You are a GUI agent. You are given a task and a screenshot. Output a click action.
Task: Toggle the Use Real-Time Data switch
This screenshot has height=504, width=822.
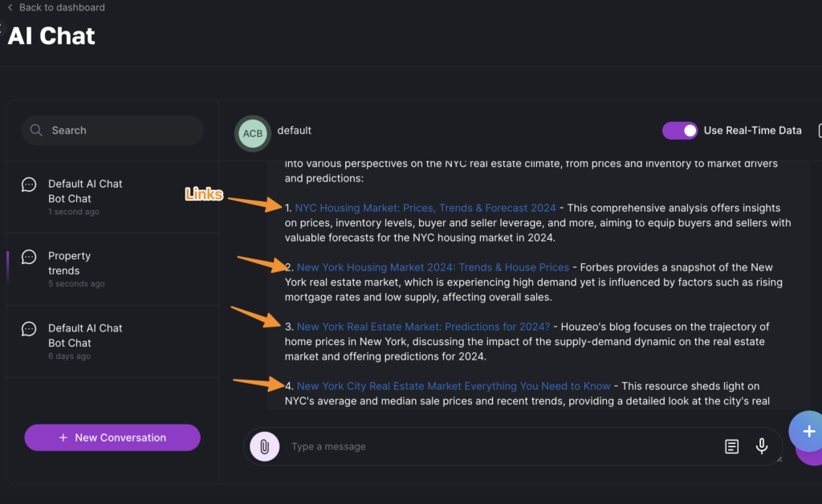point(679,131)
